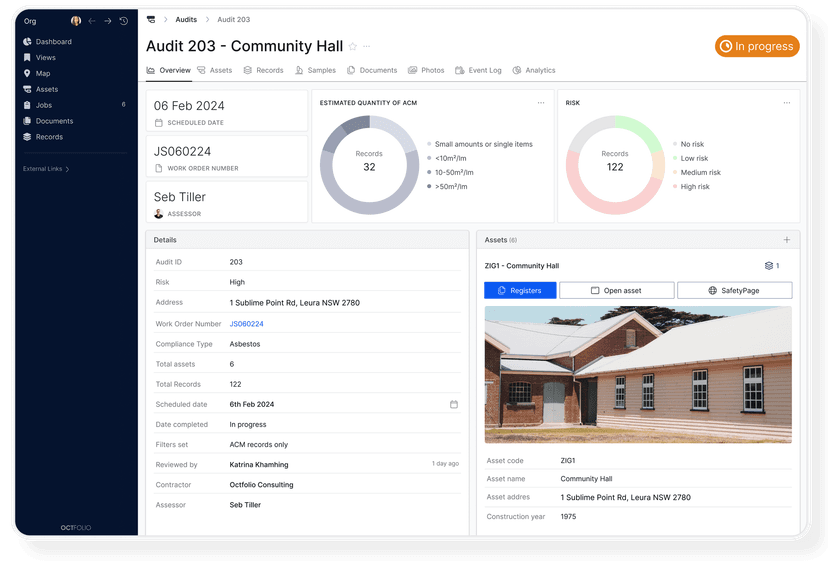Open the JS060224 work order link

[247, 324]
